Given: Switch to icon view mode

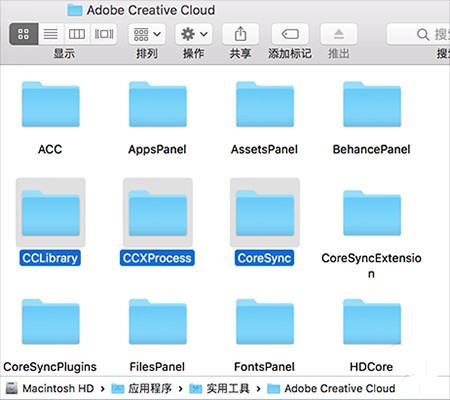Looking at the screenshot, I should coord(23,34).
